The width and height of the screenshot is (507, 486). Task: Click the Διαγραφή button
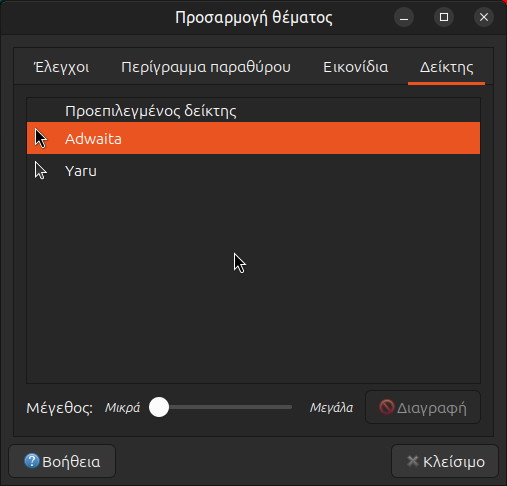click(x=423, y=407)
